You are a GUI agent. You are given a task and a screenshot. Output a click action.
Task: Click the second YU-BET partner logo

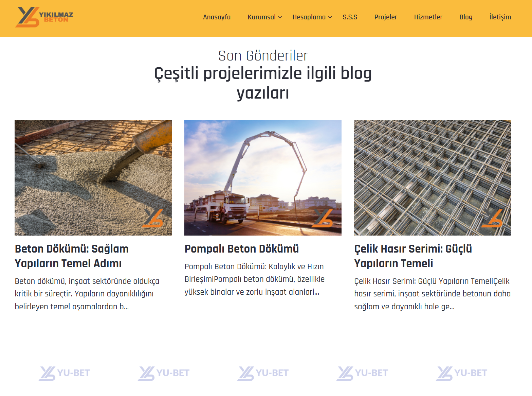pyautogui.click(x=164, y=373)
